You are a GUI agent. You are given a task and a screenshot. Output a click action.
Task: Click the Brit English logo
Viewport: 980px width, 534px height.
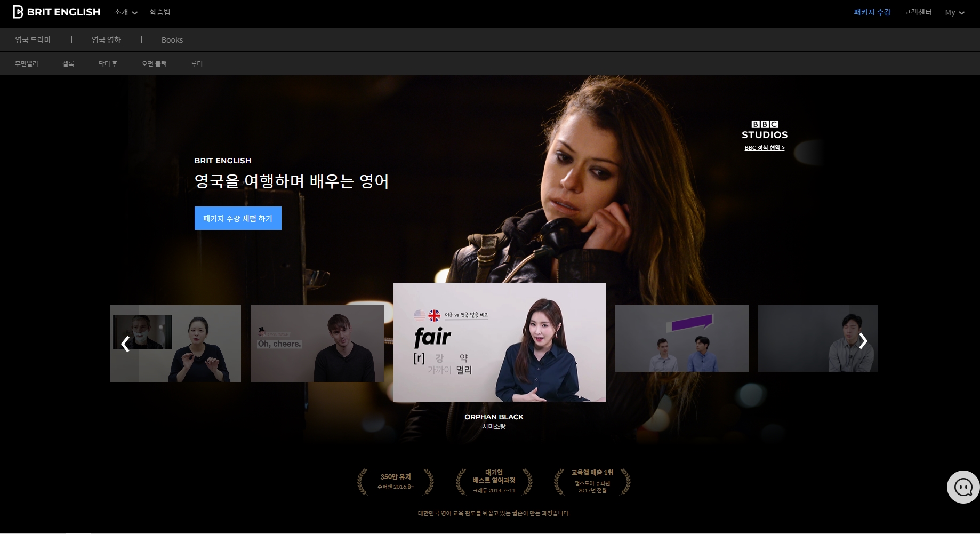57,12
